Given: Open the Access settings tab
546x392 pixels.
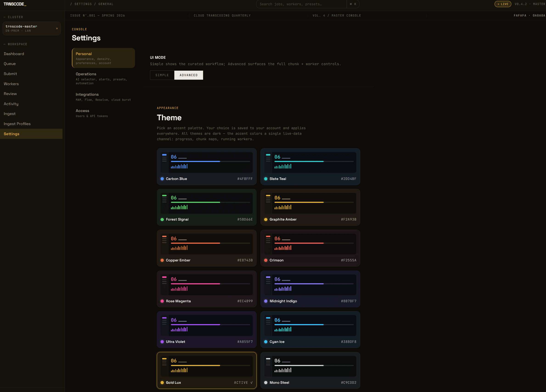Looking at the screenshot, I should coord(103,113).
